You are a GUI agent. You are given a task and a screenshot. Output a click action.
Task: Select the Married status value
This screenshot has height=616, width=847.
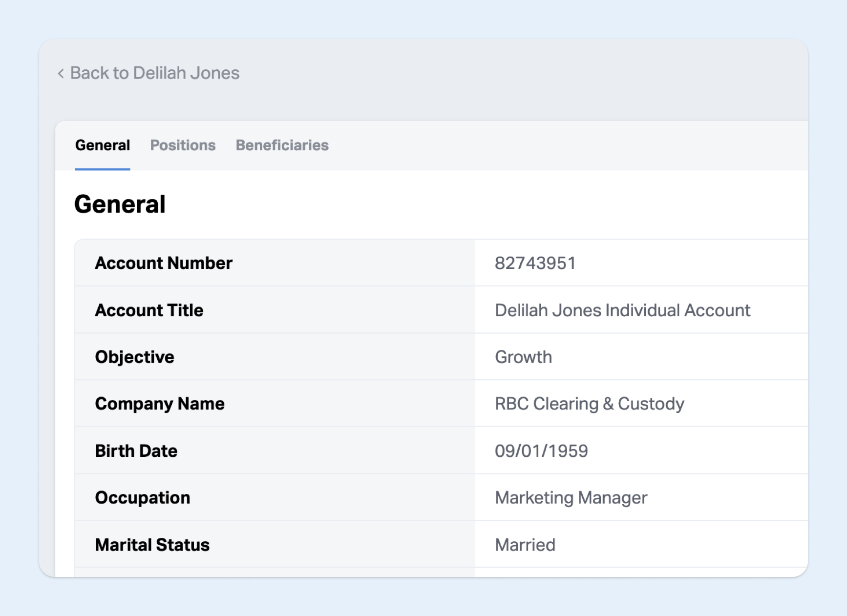[x=525, y=545]
